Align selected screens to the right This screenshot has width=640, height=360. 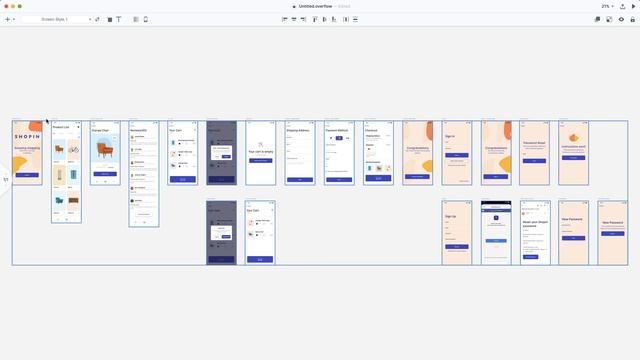pos(303,19)
